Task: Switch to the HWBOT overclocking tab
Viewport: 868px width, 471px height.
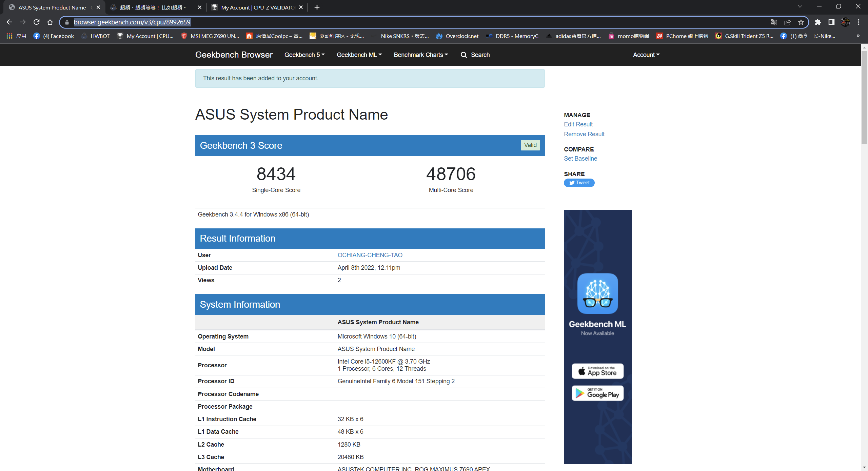Action: pyautogui.click(x=156, y=7)
